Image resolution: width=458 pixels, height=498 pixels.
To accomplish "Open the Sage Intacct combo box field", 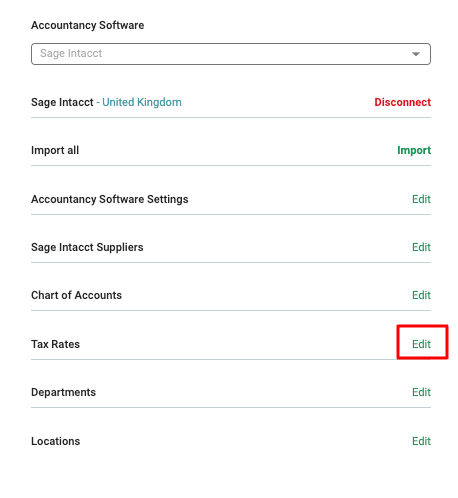I will (x=231, y=54).
